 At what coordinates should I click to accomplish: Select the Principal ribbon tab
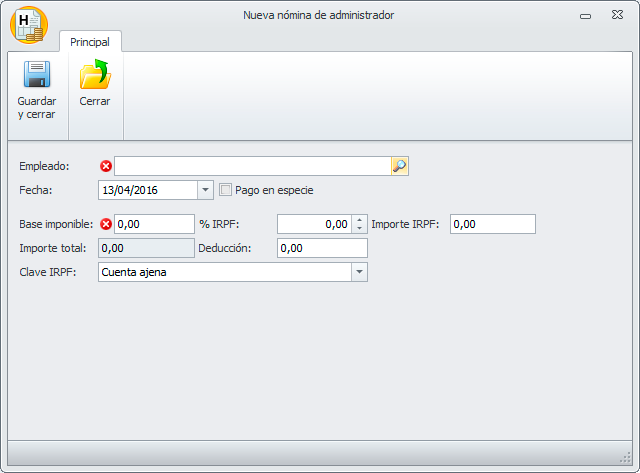pos(90,42)
